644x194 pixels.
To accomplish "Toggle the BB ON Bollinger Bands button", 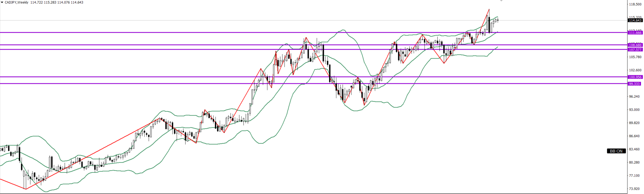I will [616, 151].
